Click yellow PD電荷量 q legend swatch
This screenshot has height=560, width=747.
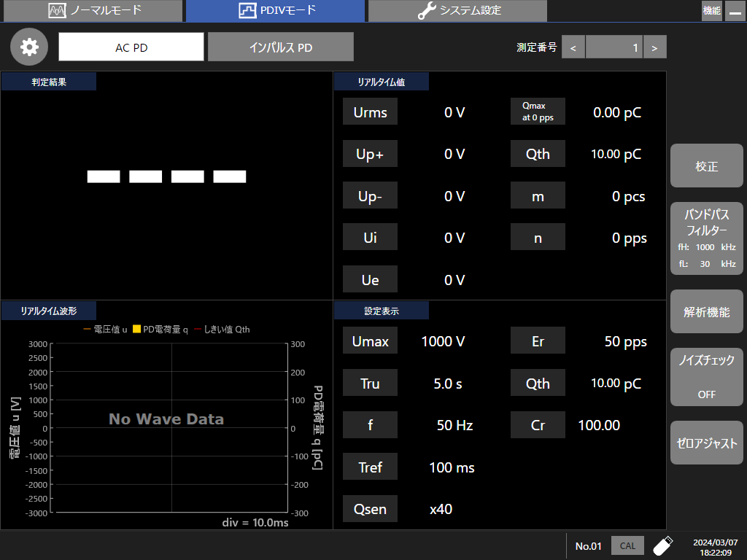point(136,330)
